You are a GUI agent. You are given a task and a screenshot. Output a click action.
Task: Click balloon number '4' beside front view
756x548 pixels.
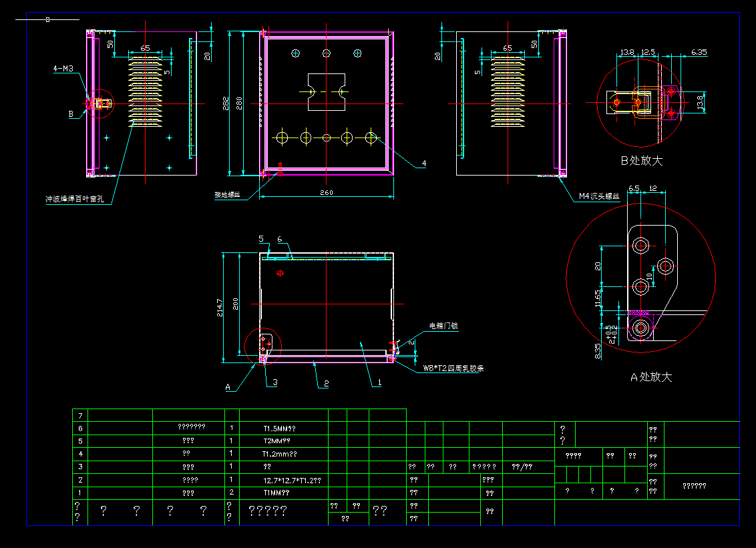click(x=424, y=164)
